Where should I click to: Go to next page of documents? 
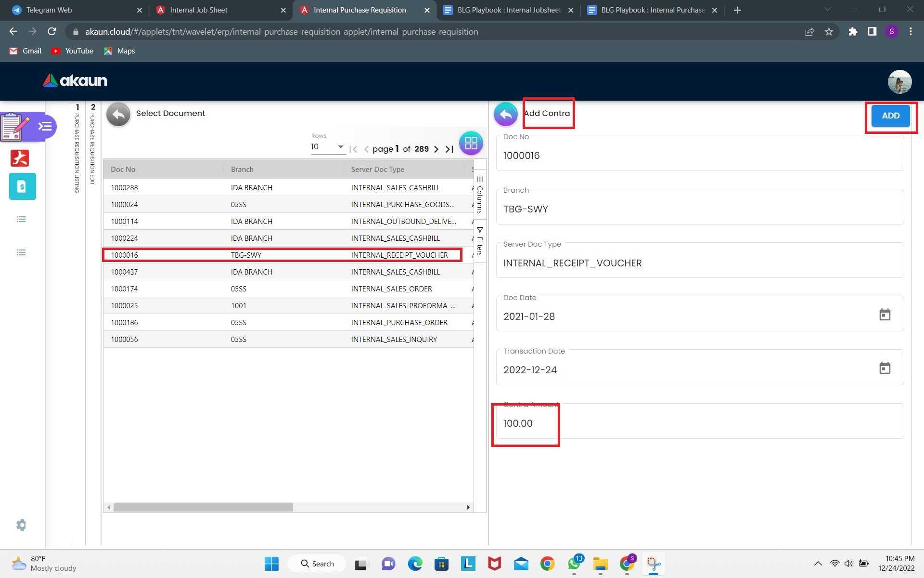[436, 149]
